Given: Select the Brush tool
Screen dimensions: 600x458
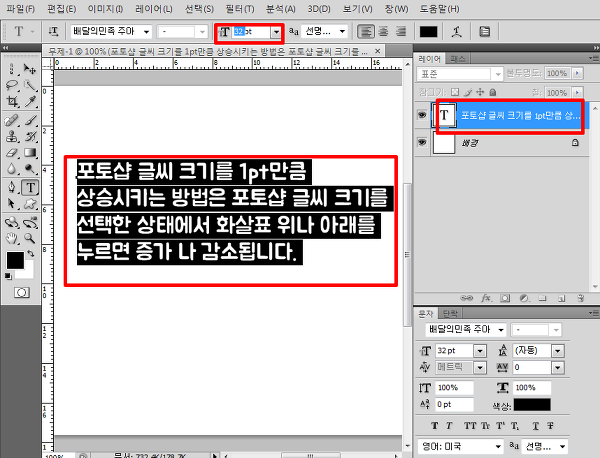Looking at the screenshot, I should point(30,120).
